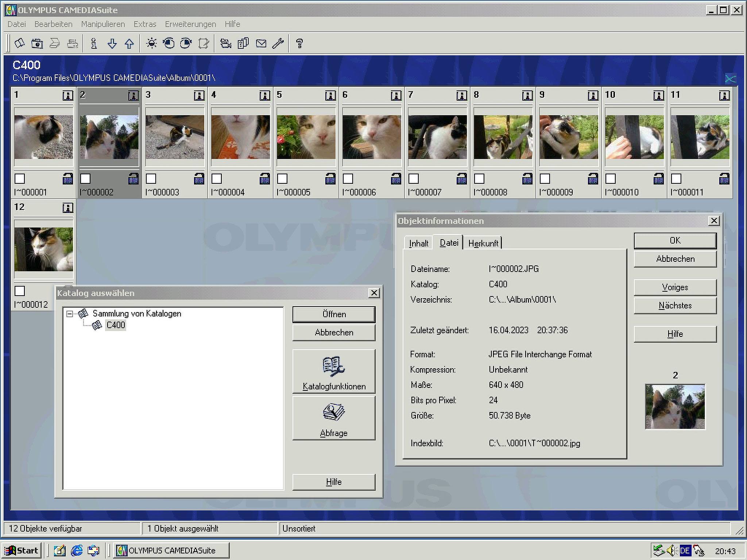Image resolution: width=747 pixels, height=560 pixels.
Task: Click the info icon on thumbnail 12
Action: 68,208
